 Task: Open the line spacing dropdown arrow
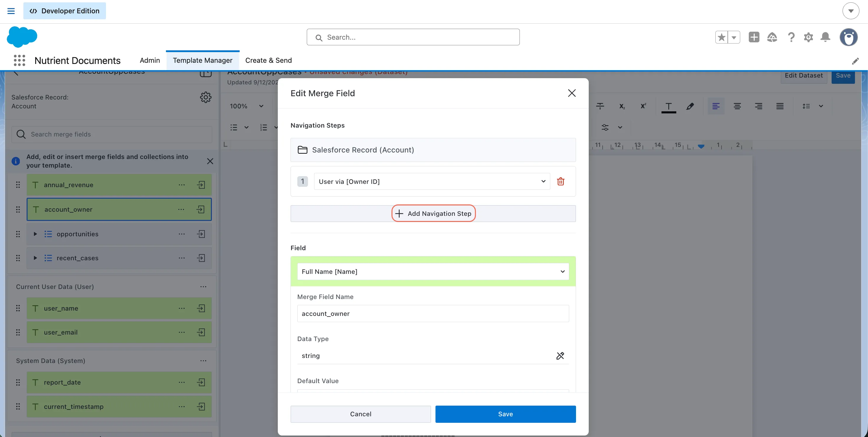click(821, 106)
